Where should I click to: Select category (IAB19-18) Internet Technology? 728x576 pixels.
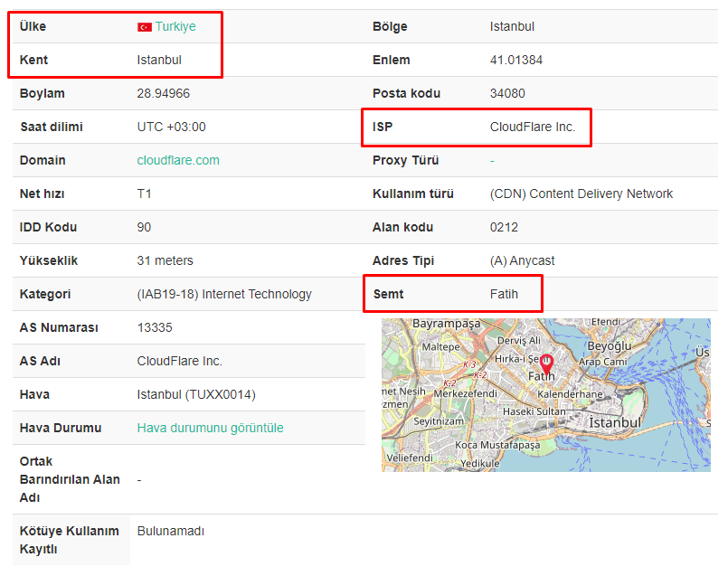coord(224,294)
